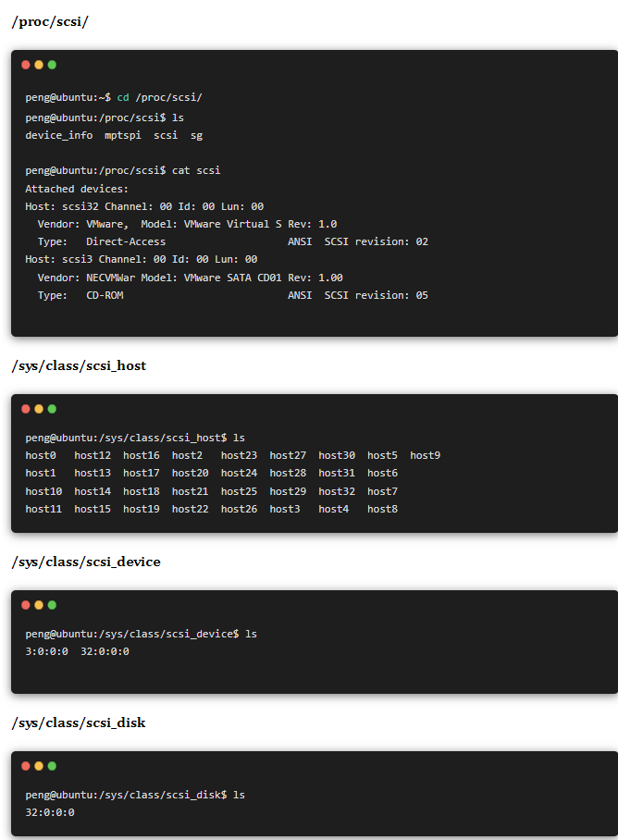Click 'host32' in the scsi_host listing

pyautogui.click(x=337, y=491)
